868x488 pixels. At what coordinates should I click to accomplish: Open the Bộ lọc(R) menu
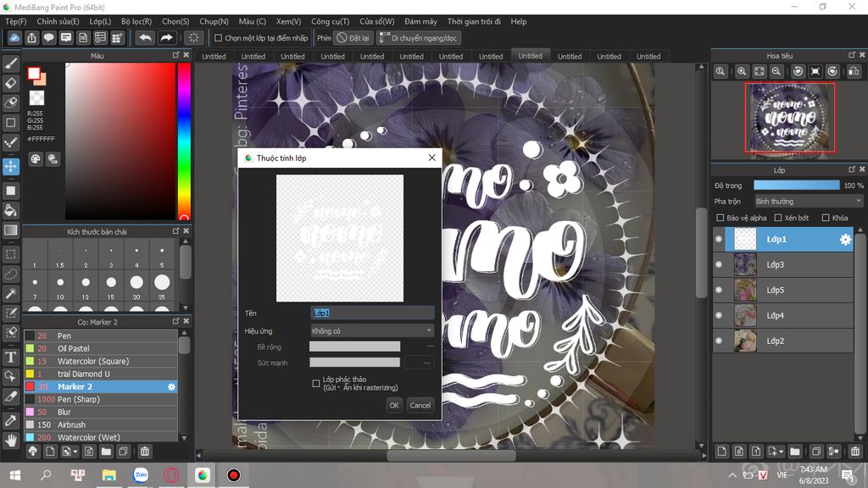click(x=136, y=21)
